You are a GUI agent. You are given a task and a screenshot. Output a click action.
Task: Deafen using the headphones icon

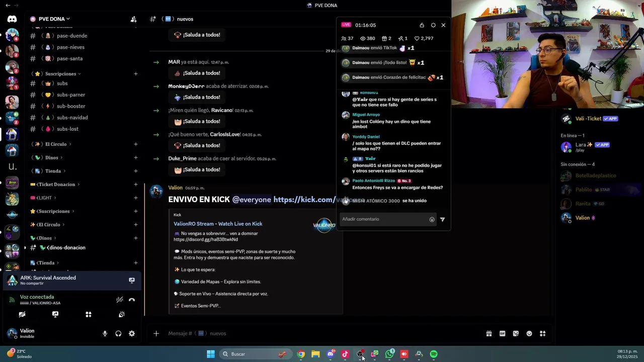[118, 333]
